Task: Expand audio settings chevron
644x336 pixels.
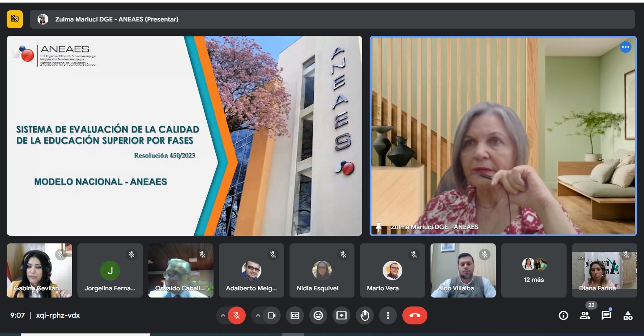Action: point(222,315)
